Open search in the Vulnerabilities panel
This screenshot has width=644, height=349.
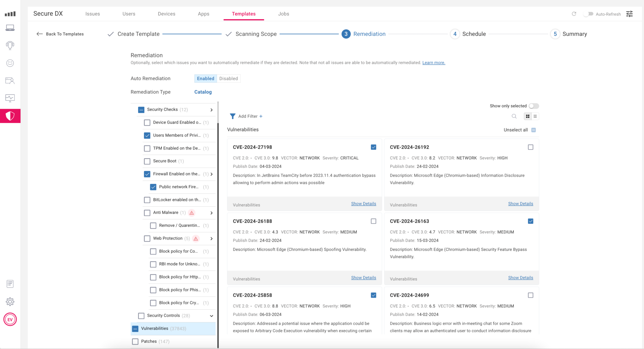[514, 116]
